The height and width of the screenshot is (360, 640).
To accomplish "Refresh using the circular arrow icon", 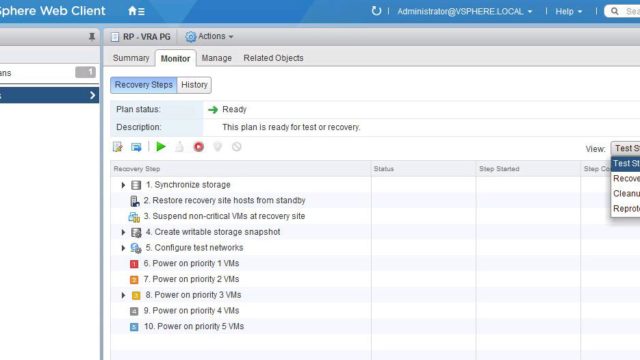I will coord(376,11).
